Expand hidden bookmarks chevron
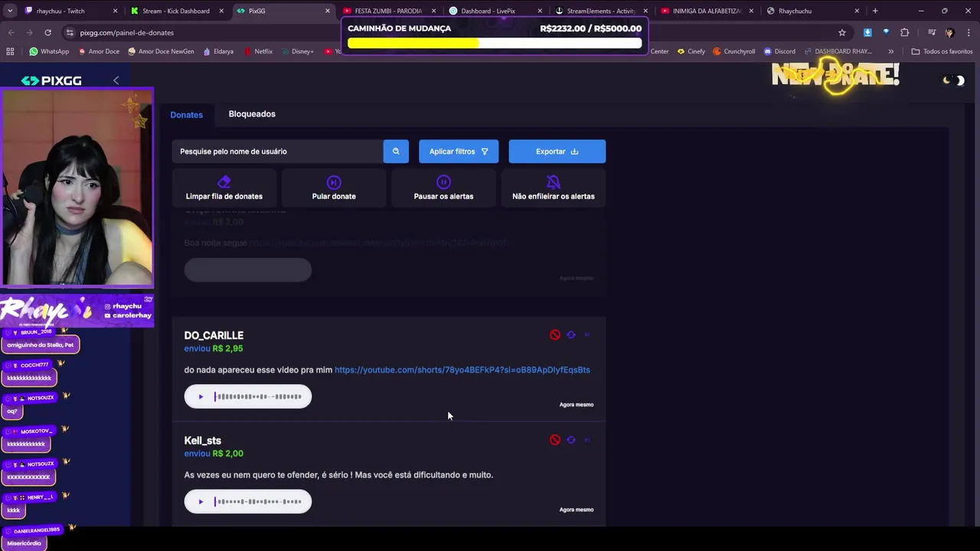The image size is (980, 551). (x=890, y=51)
